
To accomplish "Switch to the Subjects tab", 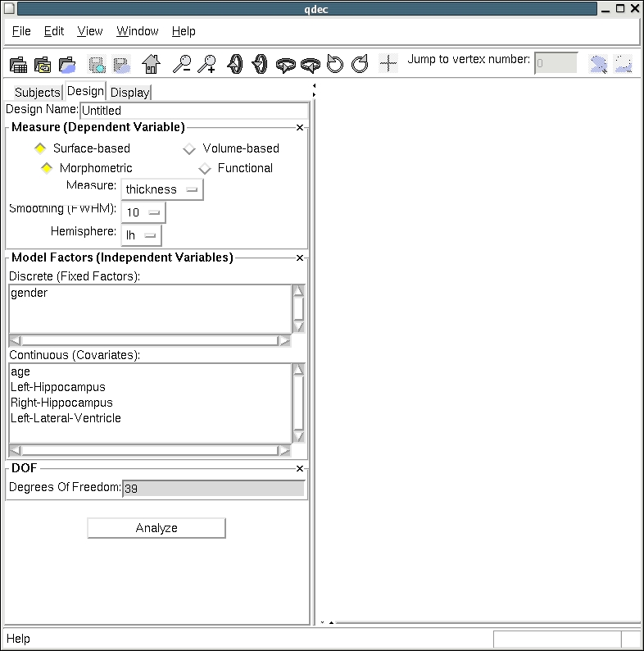I will (x=37, y=92).
